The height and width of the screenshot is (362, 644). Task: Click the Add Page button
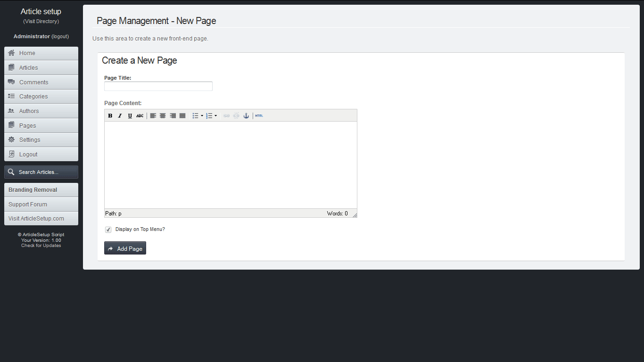coord(125,248)
